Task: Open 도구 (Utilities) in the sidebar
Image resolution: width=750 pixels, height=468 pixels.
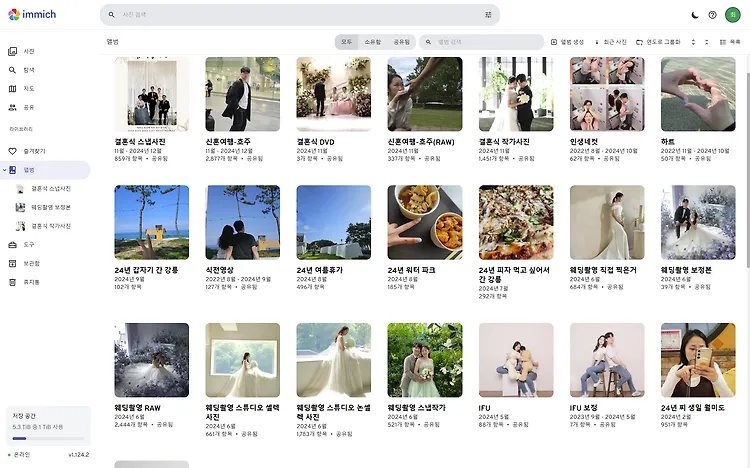Action: tap(29, 244)
